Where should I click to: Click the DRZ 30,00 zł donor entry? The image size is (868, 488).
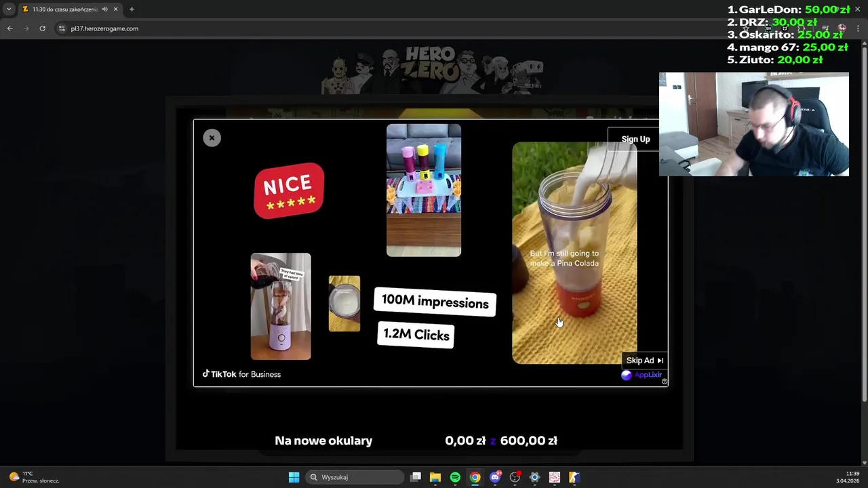[772, 22]
